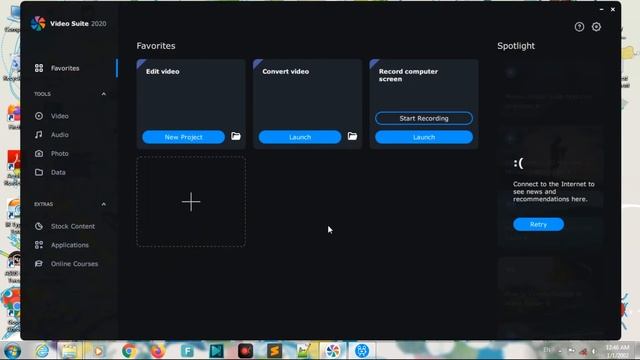Open folder icon on the Convert video card

352,136
